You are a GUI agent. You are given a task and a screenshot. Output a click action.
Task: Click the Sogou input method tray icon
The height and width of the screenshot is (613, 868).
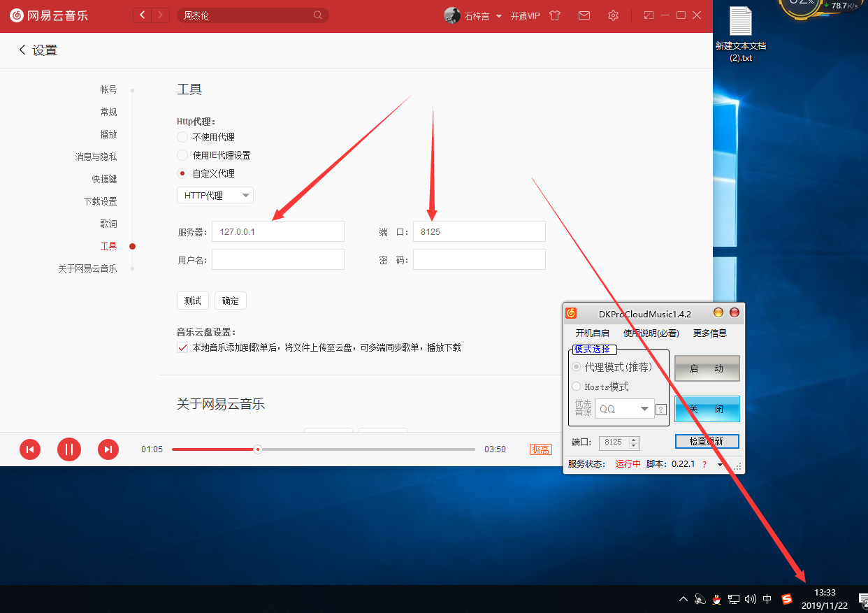click(787, 599)
